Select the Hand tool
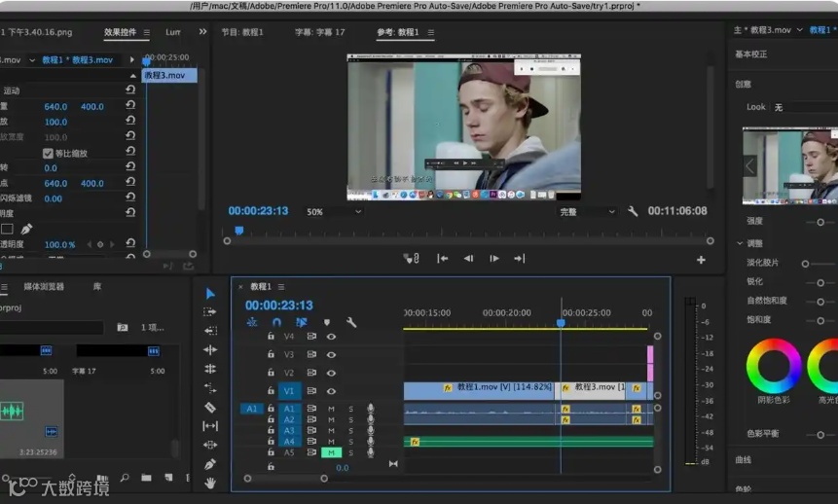This screenshot has height=504, width=838. 210,484
